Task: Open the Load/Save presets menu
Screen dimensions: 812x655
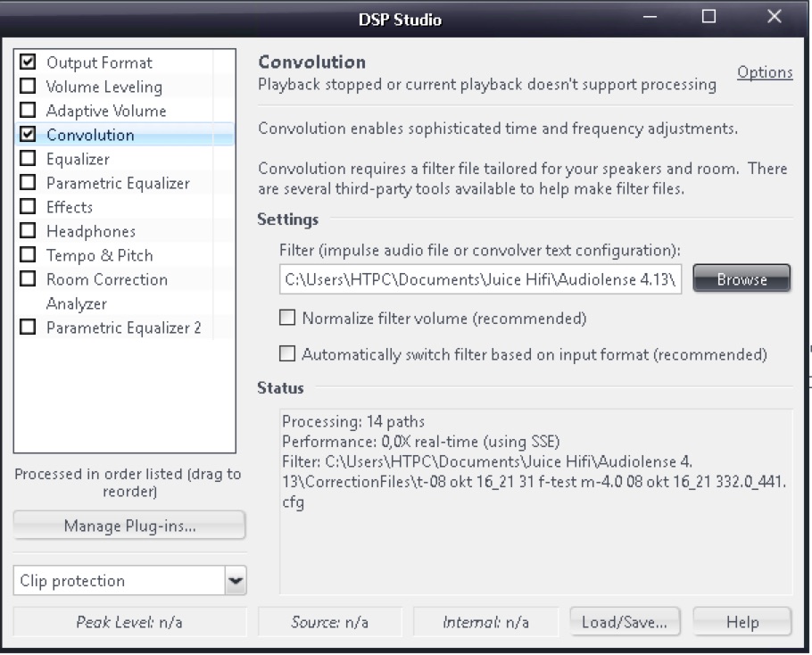Action: 625,622
